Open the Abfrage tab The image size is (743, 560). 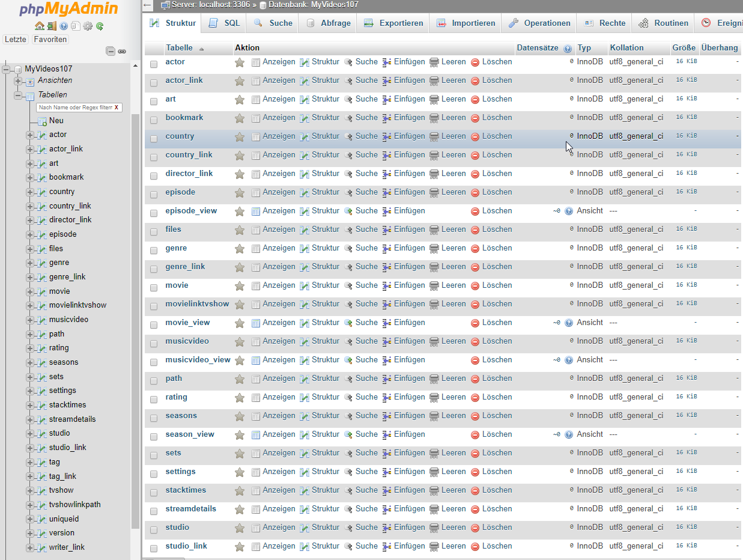click(328, 23)
